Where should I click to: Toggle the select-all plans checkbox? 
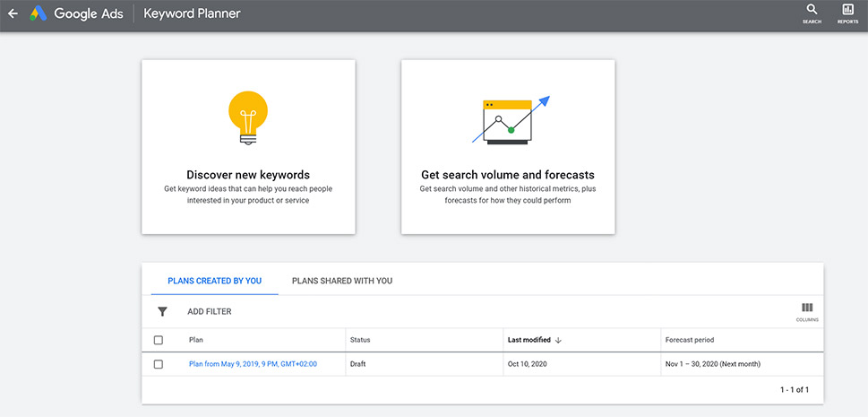159,340
